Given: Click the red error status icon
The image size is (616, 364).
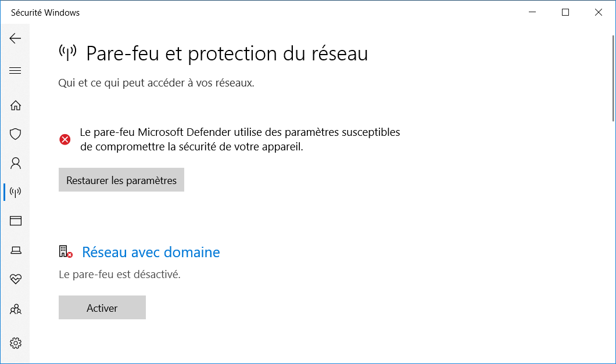Looking at the screenshot, I should (65, 139).
